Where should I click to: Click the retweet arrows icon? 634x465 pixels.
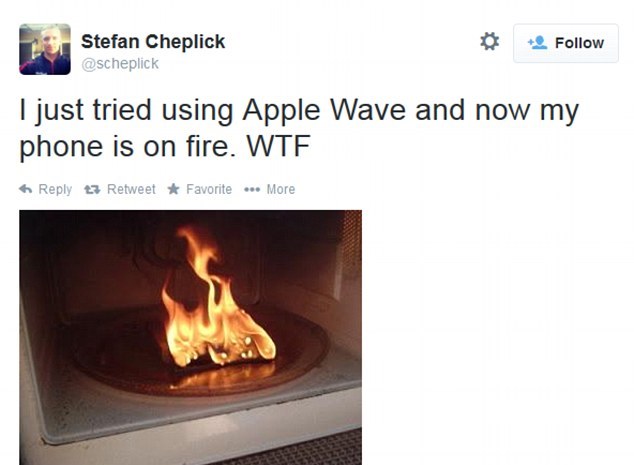tap(92, 189)
